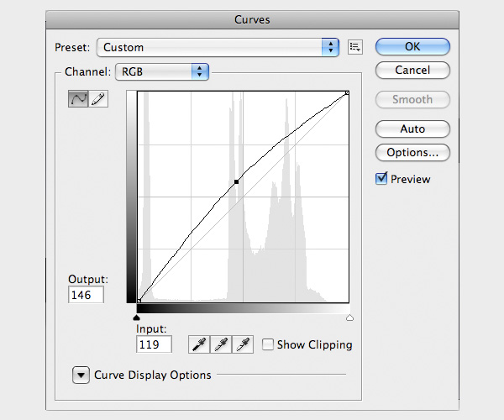Open the Options... dialog
504x420 pixels.
point(412,153)
